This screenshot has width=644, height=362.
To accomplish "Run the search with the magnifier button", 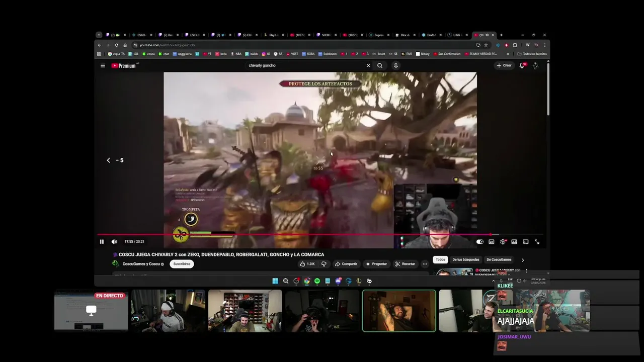I will pyautogui.click(x=380, y=65).
